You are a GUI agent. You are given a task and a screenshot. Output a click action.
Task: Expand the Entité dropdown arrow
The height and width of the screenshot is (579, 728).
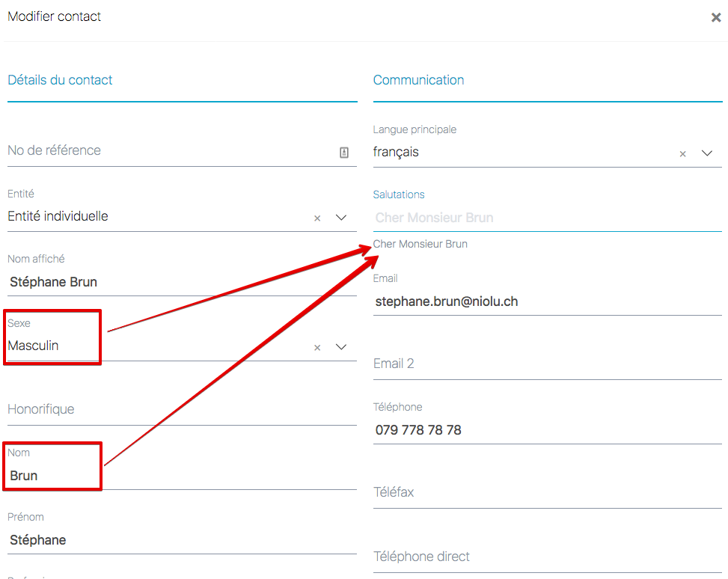pyautogui.click(x=341, y=218)
